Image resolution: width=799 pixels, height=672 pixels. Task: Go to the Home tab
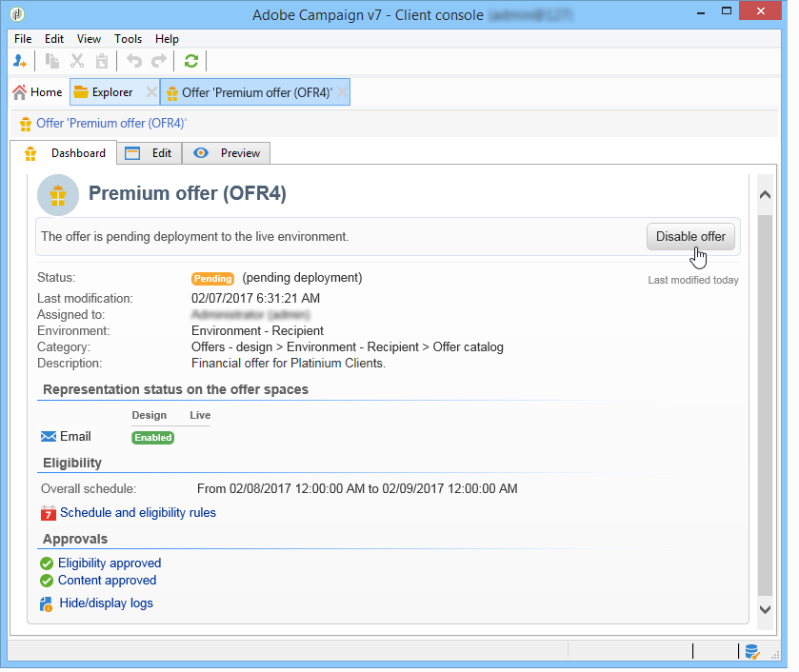(x=38, y=92)
